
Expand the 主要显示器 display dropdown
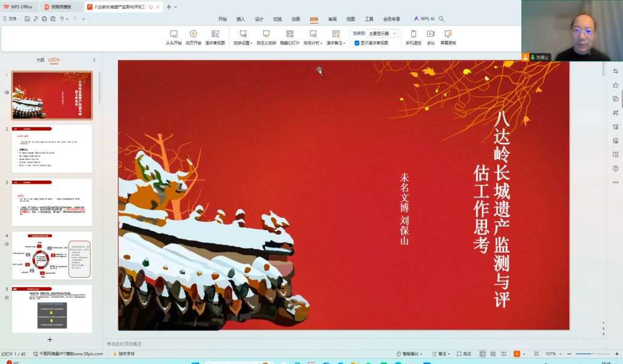[x=382, y=34]
